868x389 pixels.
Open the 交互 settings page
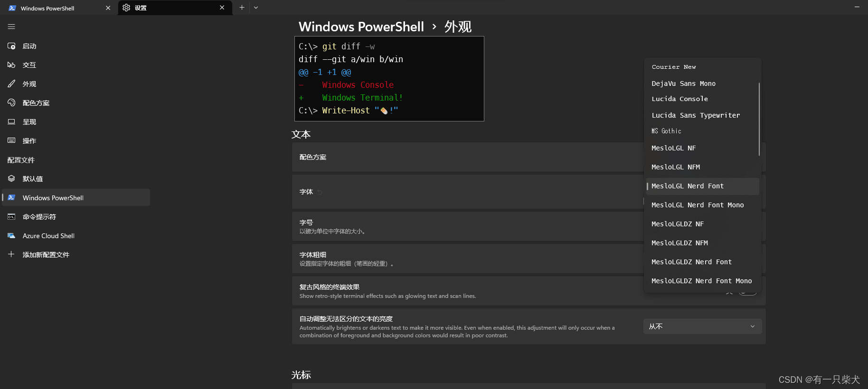(76, 65)
